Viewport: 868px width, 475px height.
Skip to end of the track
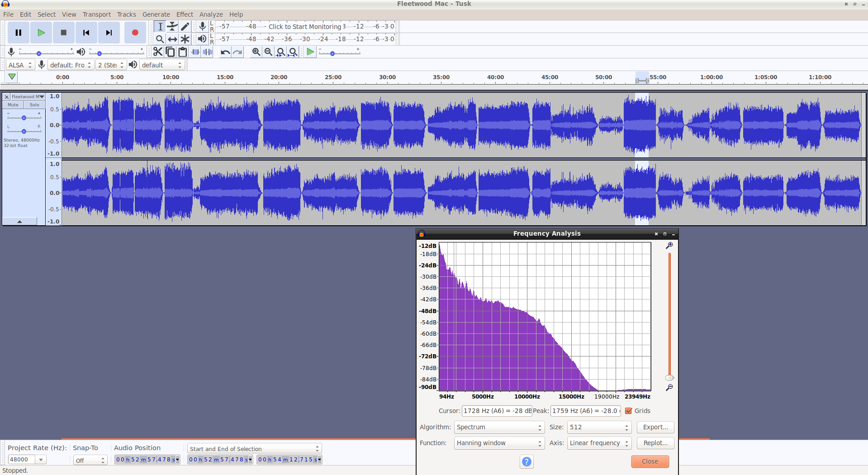pyautogui.click(x=109, y=33)
